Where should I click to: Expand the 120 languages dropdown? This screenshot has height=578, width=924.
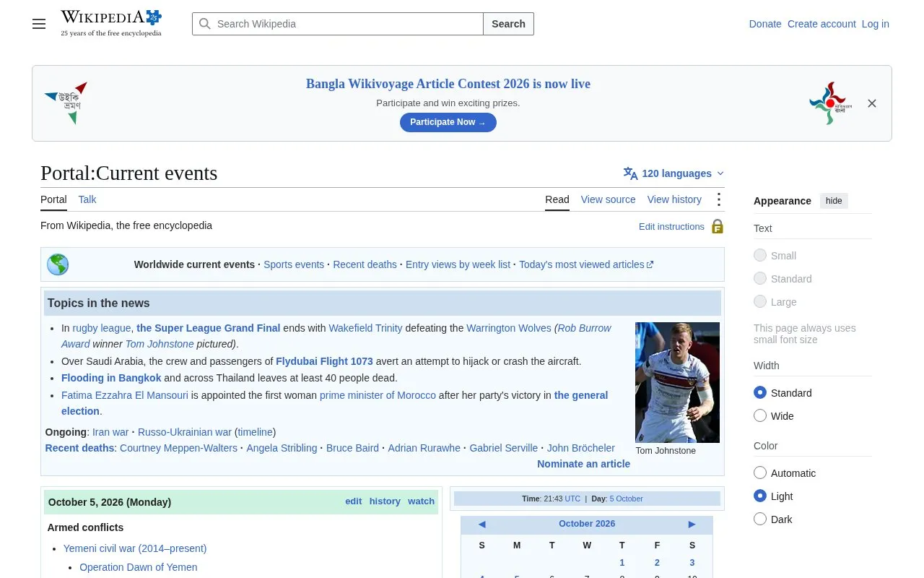(x=674, y=173)
